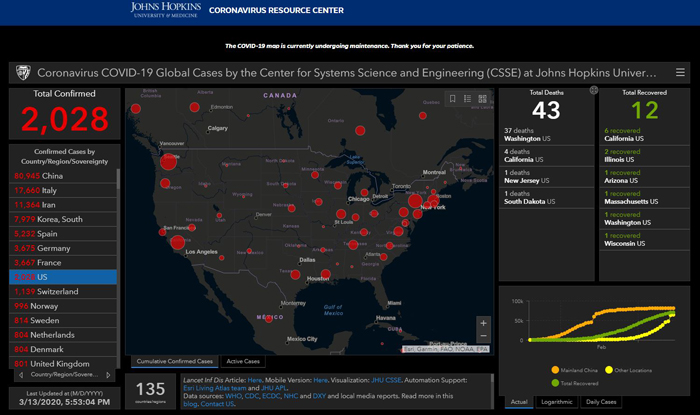This screenshot has width=700, height=415.
Task: Open the ECDC data source link
Action: point(271,396)
